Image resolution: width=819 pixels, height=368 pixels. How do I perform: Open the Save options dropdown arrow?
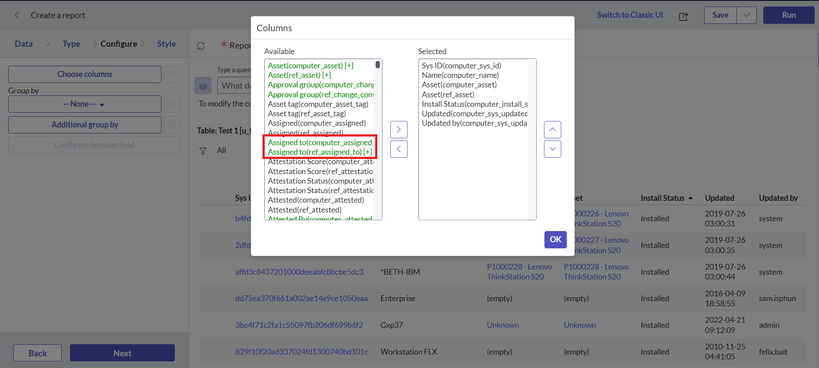coord(746,15)
